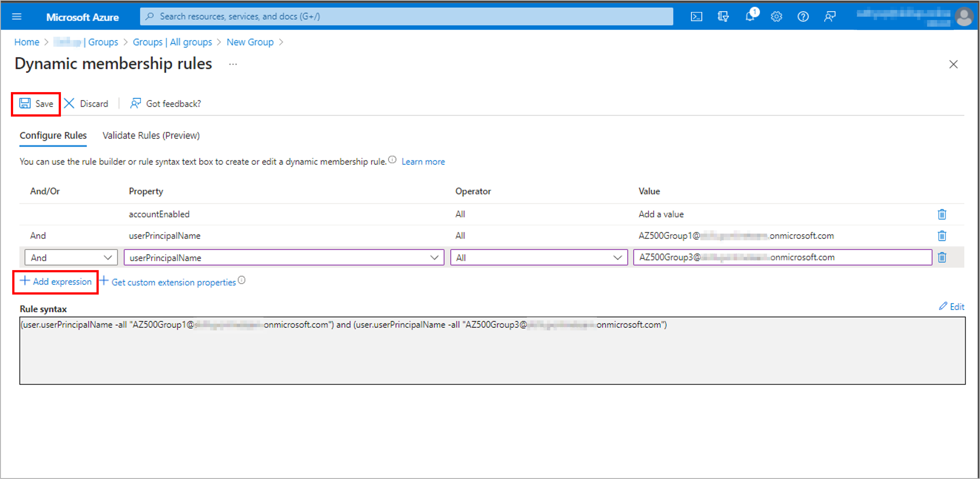Open the Directories and subscriptions filter icon

tap(723, 16)
